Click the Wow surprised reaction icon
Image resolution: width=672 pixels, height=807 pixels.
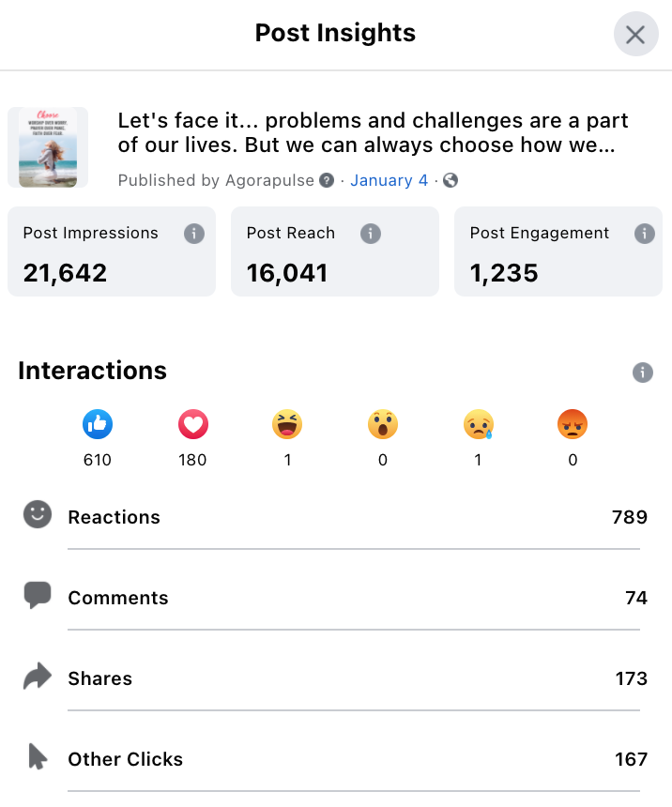383,424
